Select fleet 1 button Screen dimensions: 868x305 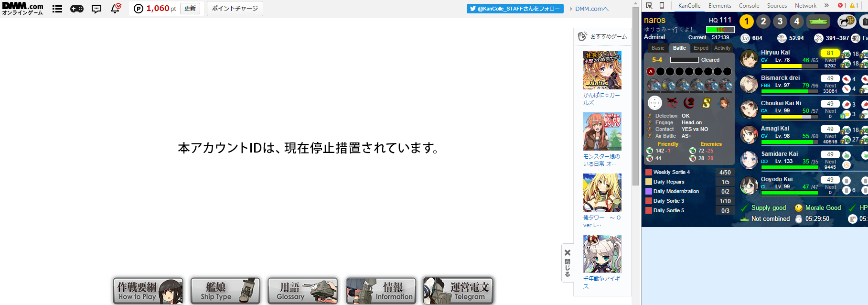click(747, 22)
